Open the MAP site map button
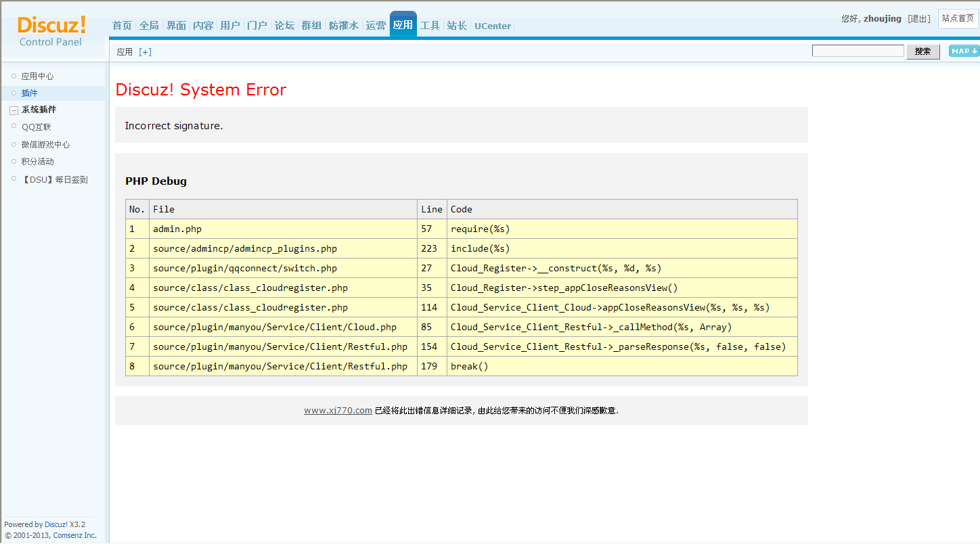The height and width of the screenshot is (544, 980). (x=964, y=51)
